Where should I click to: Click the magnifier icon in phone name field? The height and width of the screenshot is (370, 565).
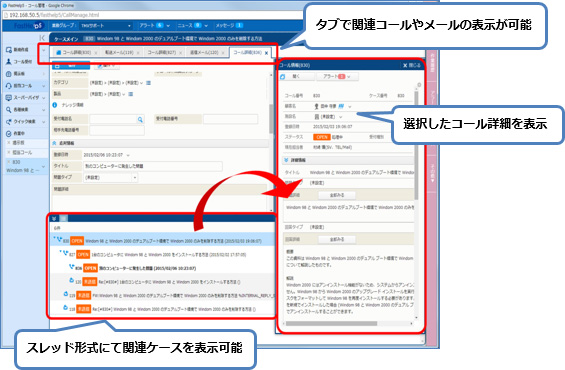click(x=140, y=120)
